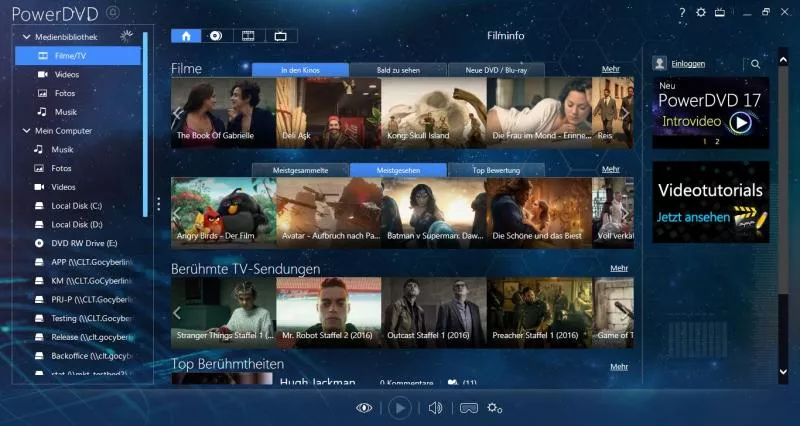The image size is (800, 426).
Task: Select the In den Kinos tab
Action: (301, 70)
